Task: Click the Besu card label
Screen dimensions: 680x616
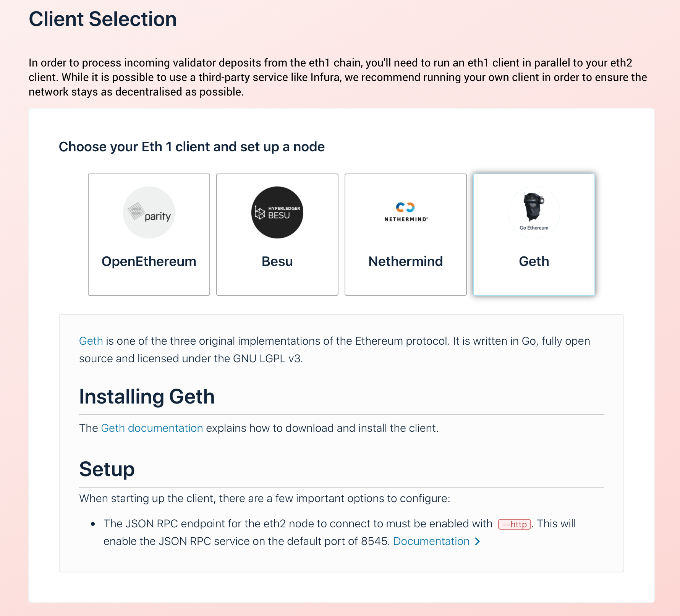Action: (277, 261)
